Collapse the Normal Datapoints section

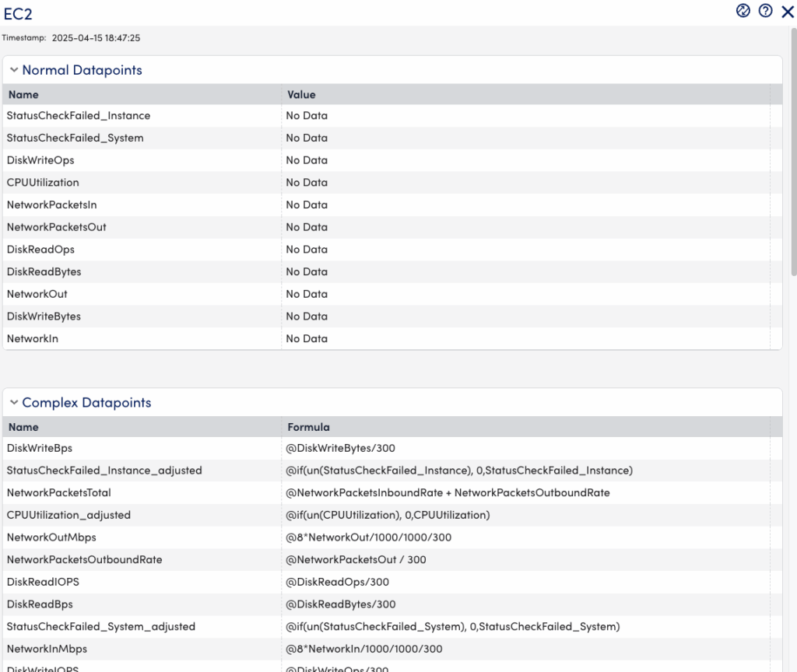click(14, 70)
